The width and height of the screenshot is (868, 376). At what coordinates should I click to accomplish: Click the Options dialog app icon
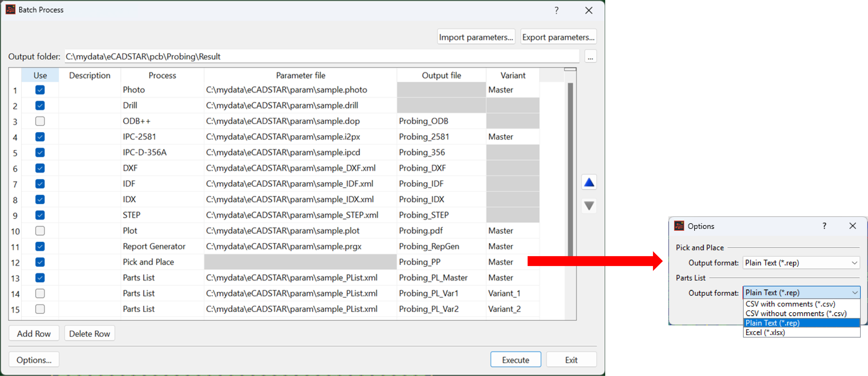tap(679, 226)
